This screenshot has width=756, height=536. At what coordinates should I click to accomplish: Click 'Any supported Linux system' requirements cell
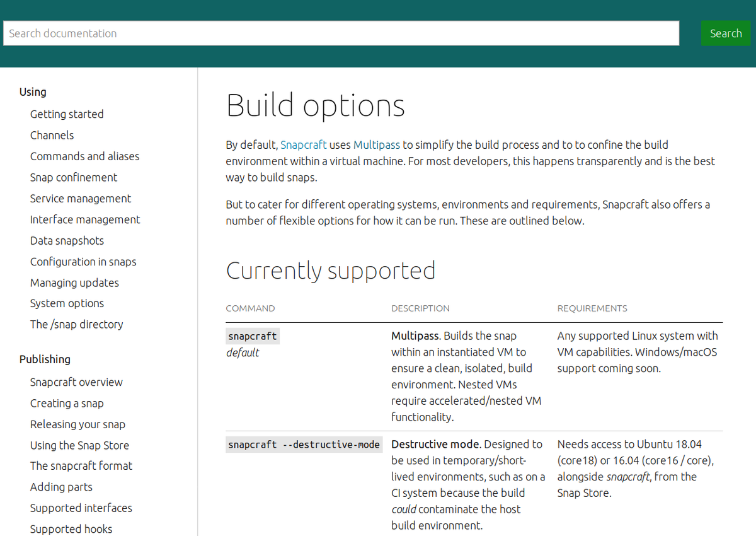click(x=638, y=352)
